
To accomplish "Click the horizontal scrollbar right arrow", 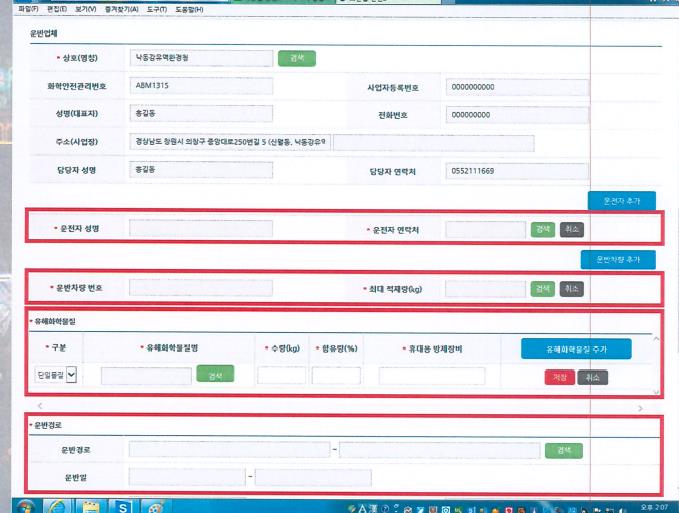I will click(640, 408).
